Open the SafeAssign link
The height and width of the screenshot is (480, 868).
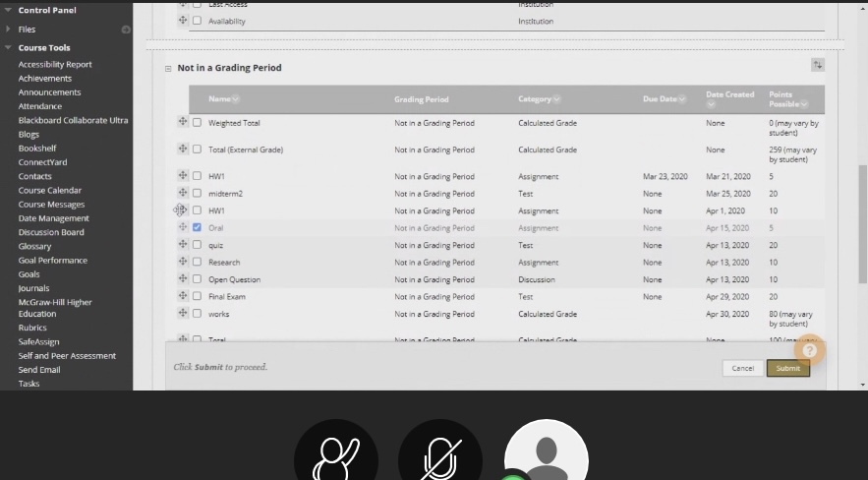pyautogui.click(x=38, y=341)
